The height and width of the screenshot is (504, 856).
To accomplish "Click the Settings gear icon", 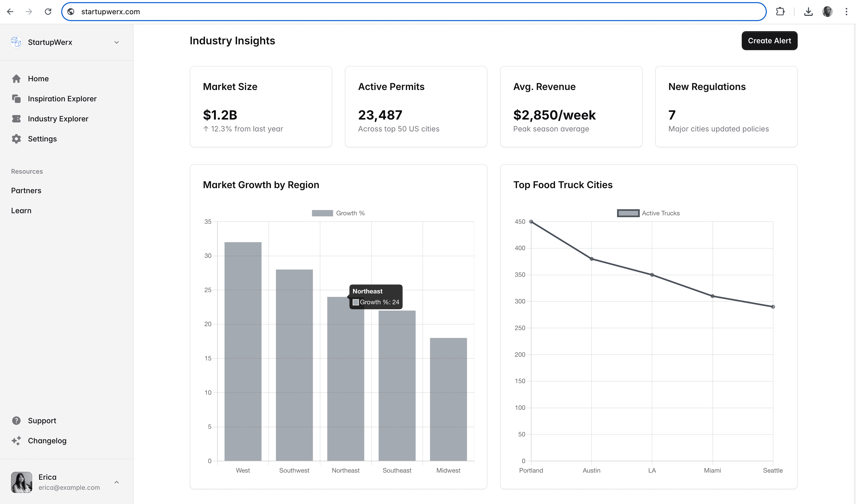I will click(16, 139).
